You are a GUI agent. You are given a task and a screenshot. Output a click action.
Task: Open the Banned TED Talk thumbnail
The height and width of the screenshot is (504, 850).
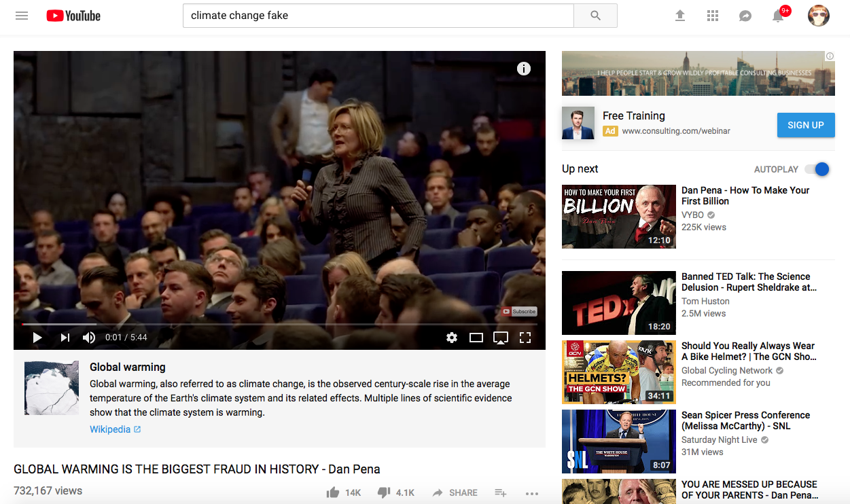619,303
